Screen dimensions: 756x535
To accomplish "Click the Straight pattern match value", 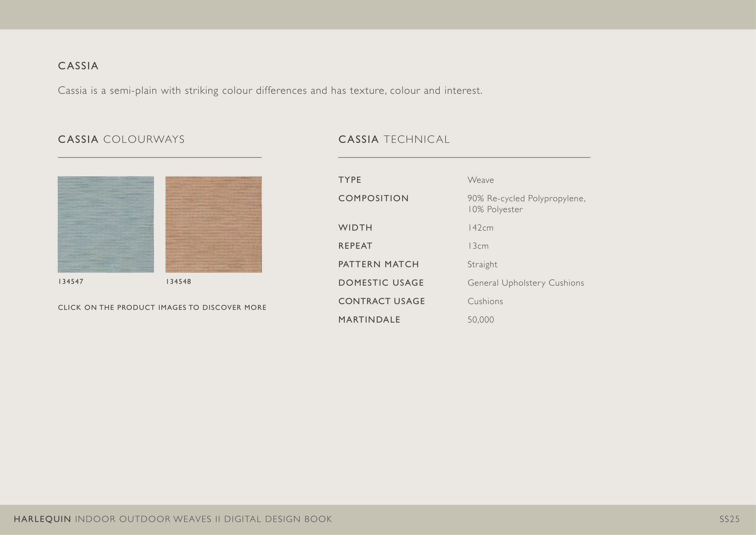I will click(482, 264).
